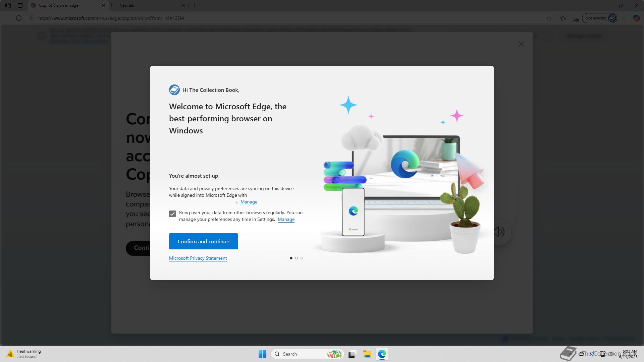Screen dimensions: 644x362
Task: Close the Copilot Vision overlay with X
Action: [x=521, y=44]
